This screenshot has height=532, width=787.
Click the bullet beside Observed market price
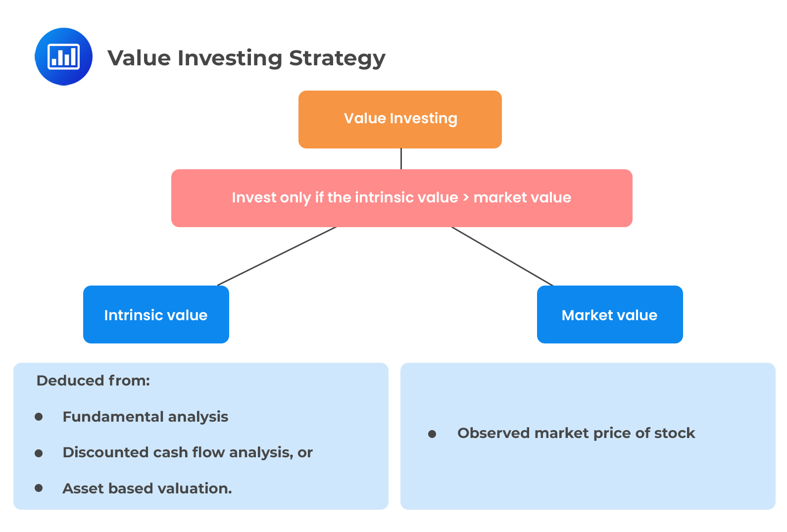(x=432, y=434)
